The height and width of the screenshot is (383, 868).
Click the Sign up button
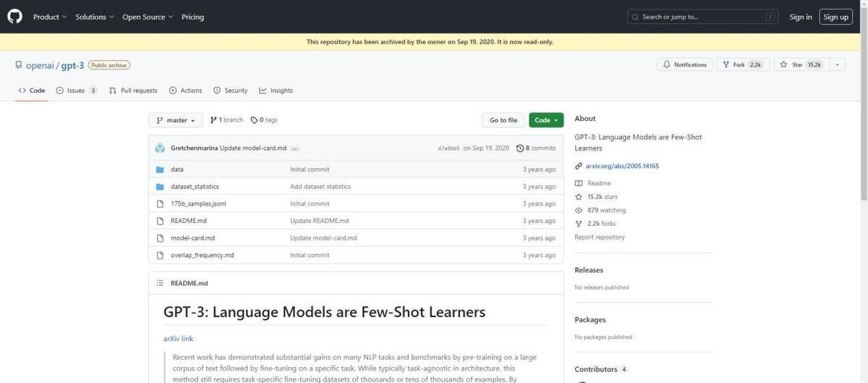[835, 17]
